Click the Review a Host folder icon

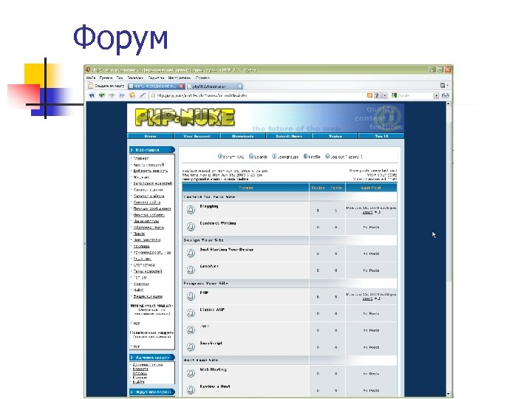click(x=191, y=390)
